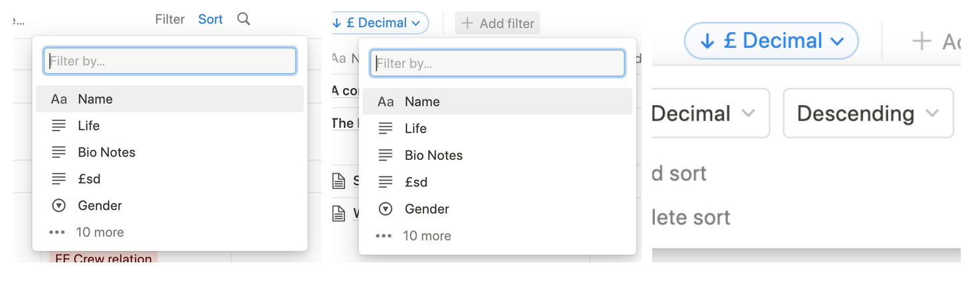Click the text-lines icon beside £sd below Sort
The width and height of the screenshot is (980, 281).
tap(59, 179)
